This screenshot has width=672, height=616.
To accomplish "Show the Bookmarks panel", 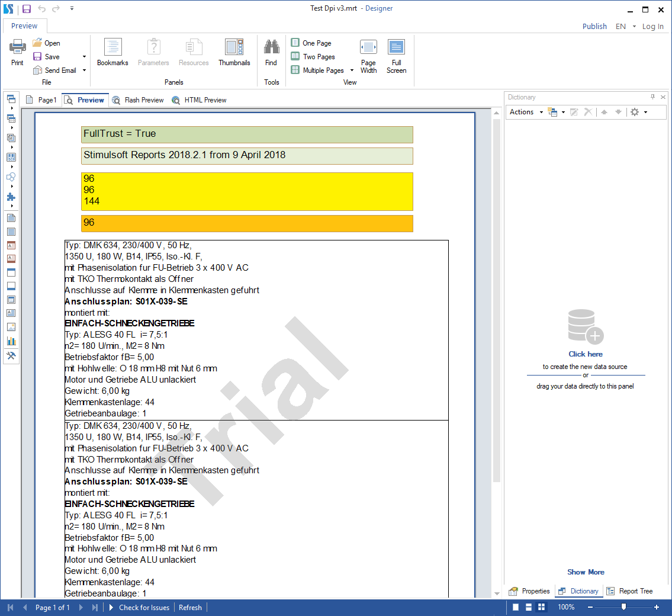I will pos(112,52).
